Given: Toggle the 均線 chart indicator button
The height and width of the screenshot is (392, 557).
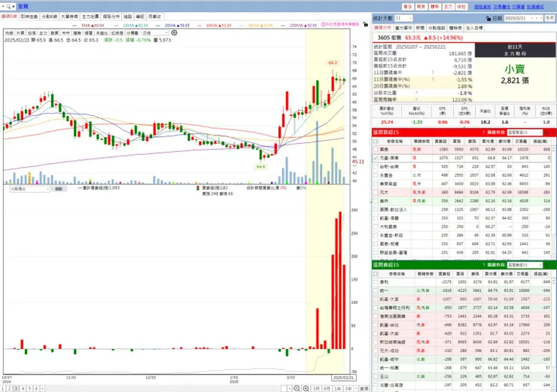Looking at the screenshot, I should tap(9, 33).
